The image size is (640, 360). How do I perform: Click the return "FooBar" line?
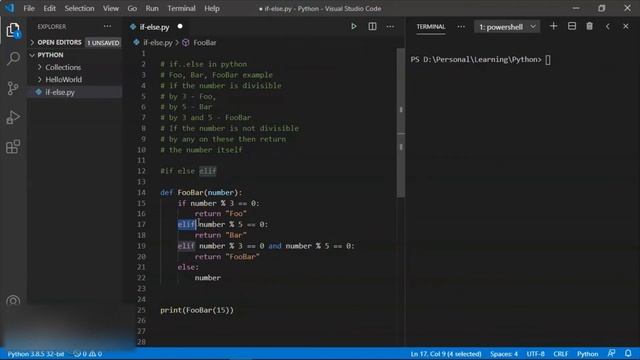227,257
